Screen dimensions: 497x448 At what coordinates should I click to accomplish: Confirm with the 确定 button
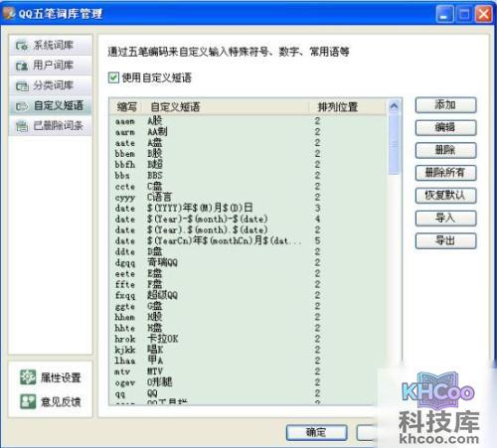pyautogui.click(x=317, y=432)
